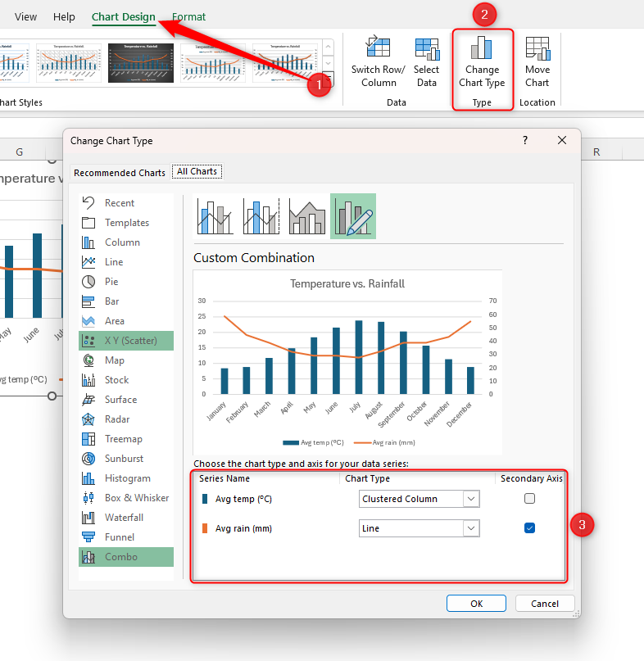The height and width of the screenshot is (661, 644).
Task: Select column R header in worksheet
Action: click(596, 152)
